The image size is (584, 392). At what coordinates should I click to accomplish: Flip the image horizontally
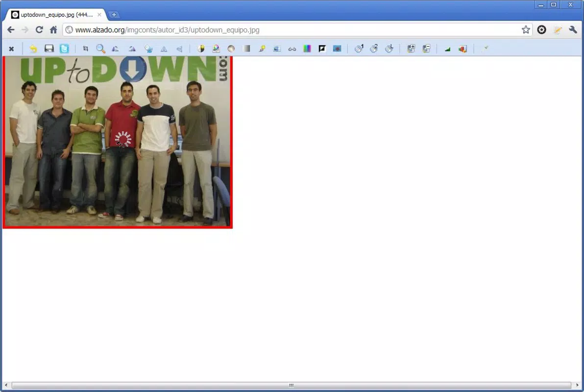point(164,49)
